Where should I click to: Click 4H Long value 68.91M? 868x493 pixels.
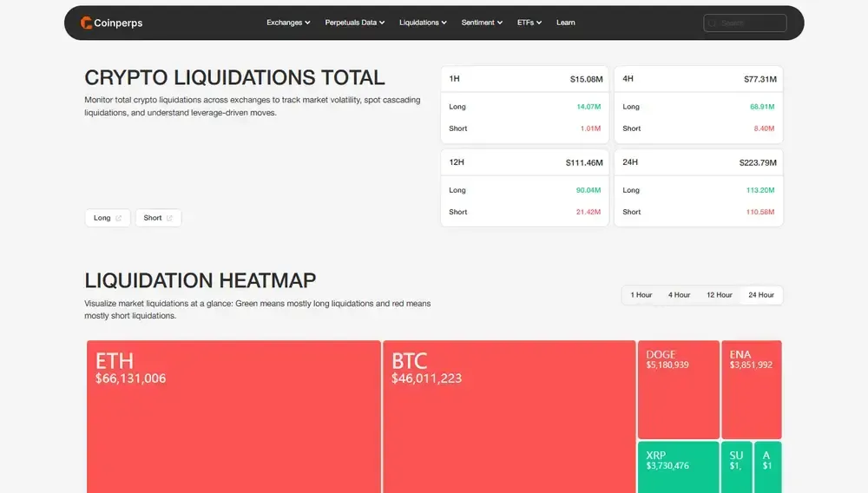click(x=762, y=107)
